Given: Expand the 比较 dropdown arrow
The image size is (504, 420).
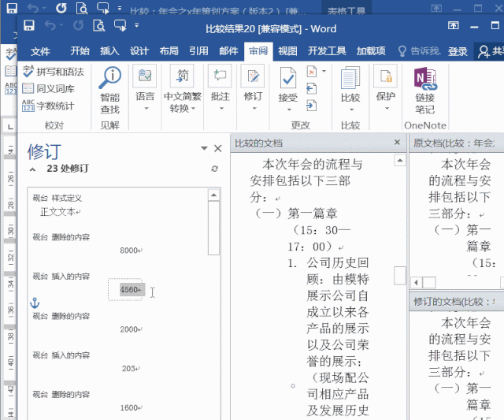Looking at the screenshot, I should [352, 110].
